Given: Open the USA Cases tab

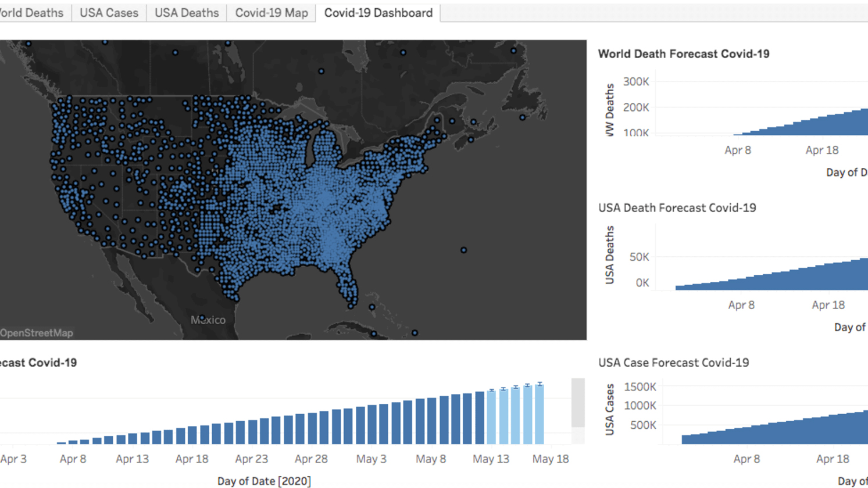Looking at the screenshot, I should 109,13.
